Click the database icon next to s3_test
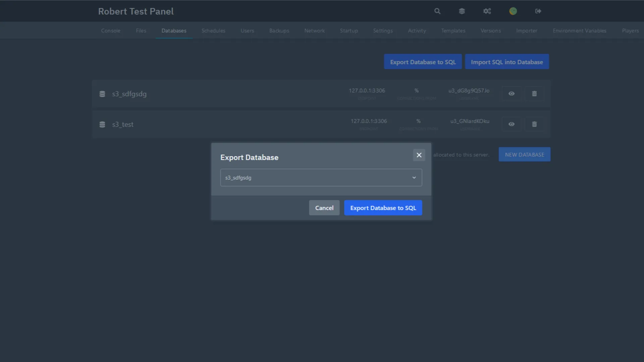The width and height of the screenshot is (644, 362). pos(102,124)
